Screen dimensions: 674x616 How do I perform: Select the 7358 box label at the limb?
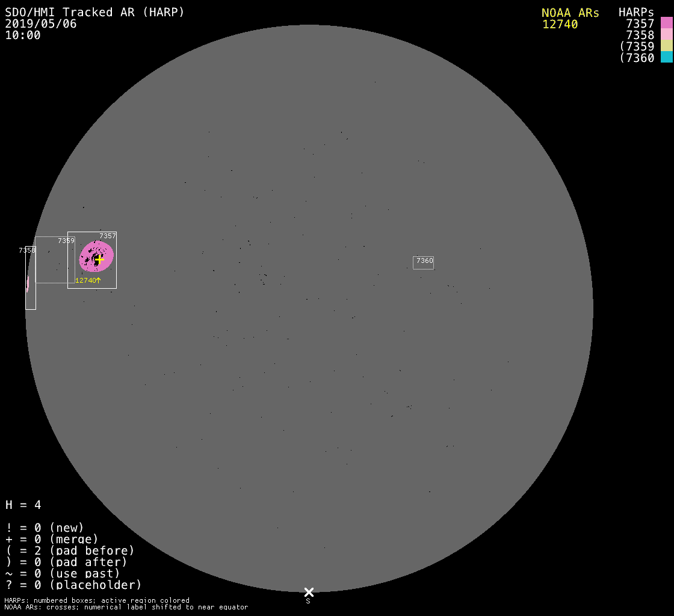tap(27, 250)
